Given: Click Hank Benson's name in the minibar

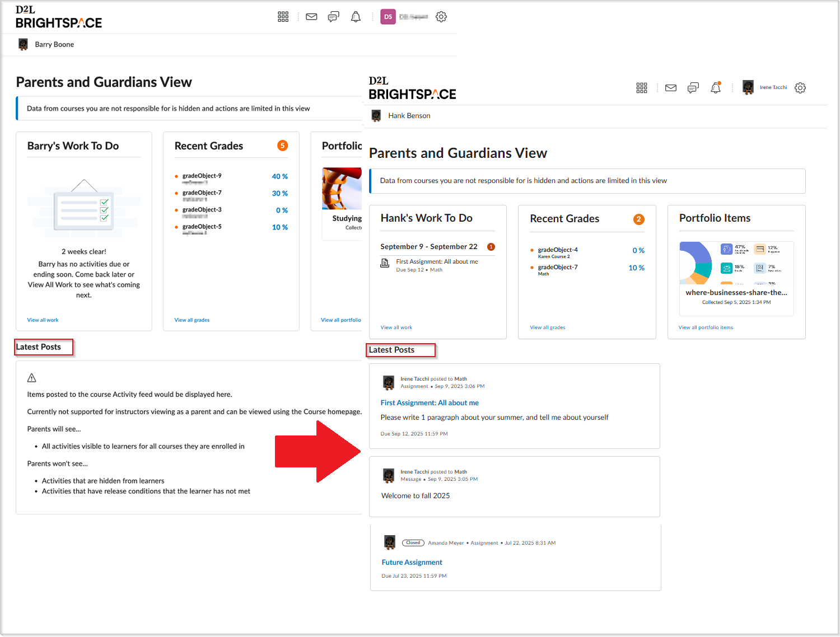Looking at the screenshot, I should click(410, 115).
